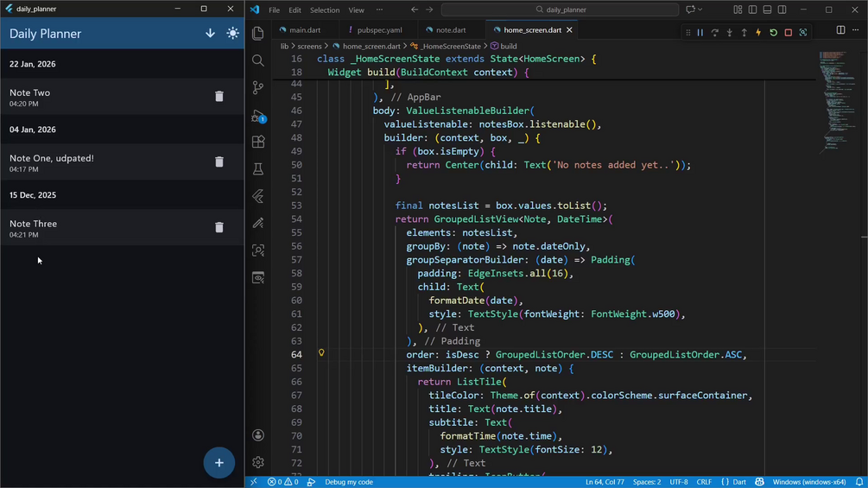Switch to the main.dart tab
Image resolution: width=868 pixels, height=488 pixels.
305,30
